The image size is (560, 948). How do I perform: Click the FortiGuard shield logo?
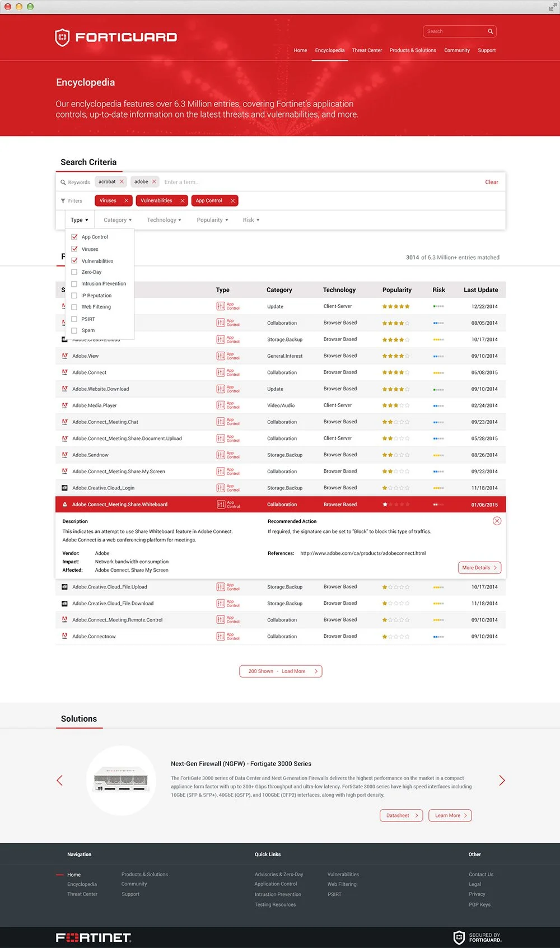click(x=62, y=38)
